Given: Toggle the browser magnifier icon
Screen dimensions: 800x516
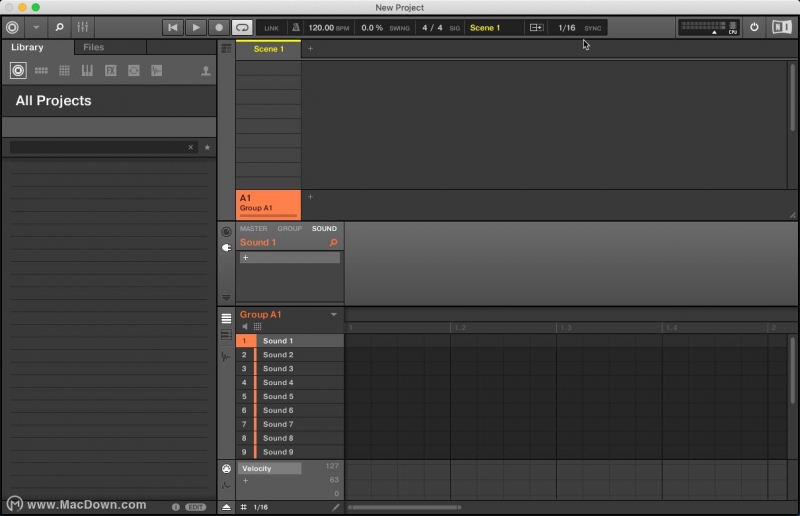Looking at the screenshot, I should click(x=59, y=28).
